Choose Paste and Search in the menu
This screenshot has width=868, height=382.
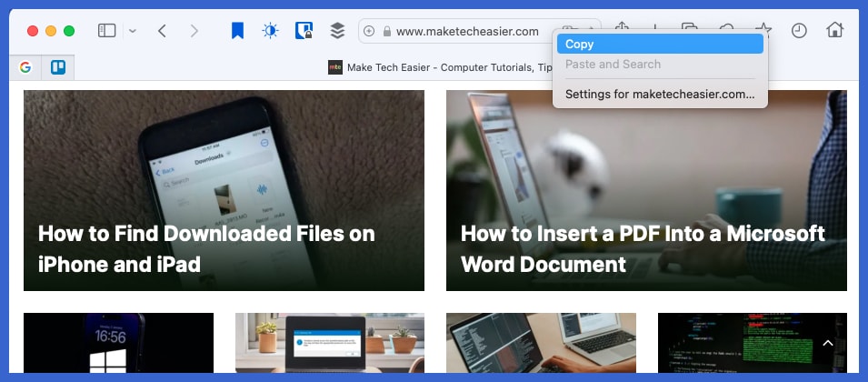660,65
